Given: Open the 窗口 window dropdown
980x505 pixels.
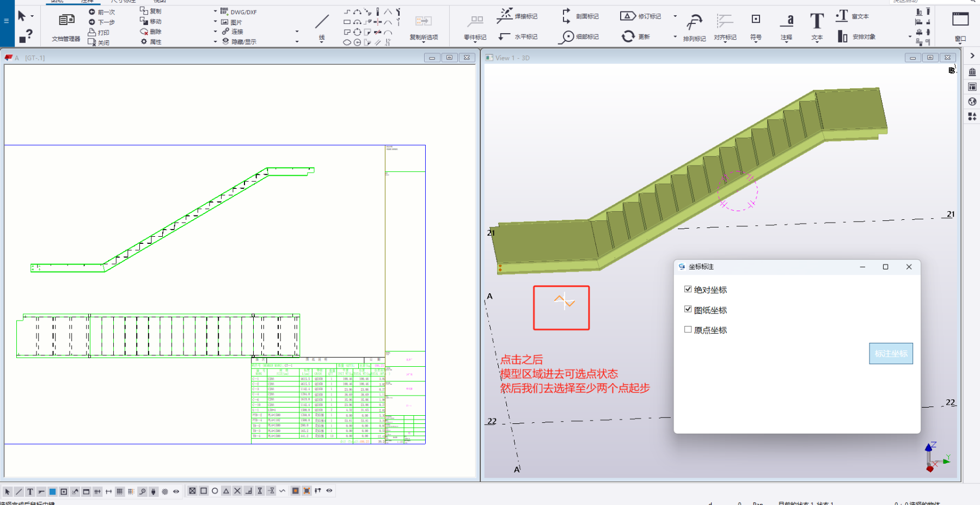Looking at the screenshot, I should [960, 39].
